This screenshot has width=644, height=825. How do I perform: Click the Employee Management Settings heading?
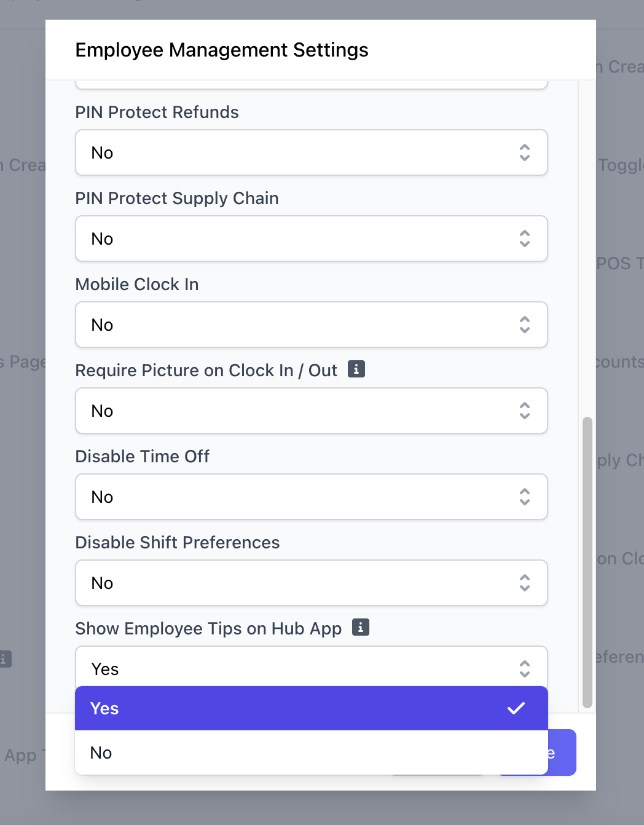[x=222, y=50]
